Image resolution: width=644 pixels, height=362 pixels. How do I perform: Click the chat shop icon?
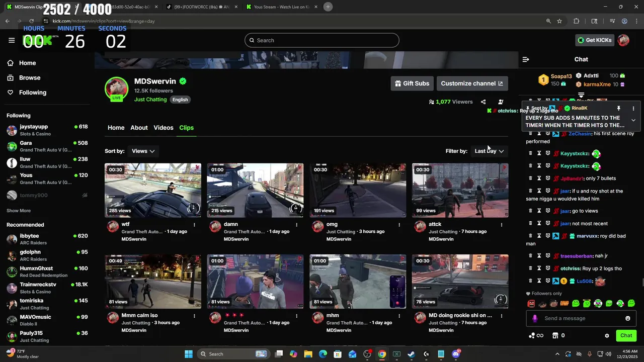click(555, 335)
